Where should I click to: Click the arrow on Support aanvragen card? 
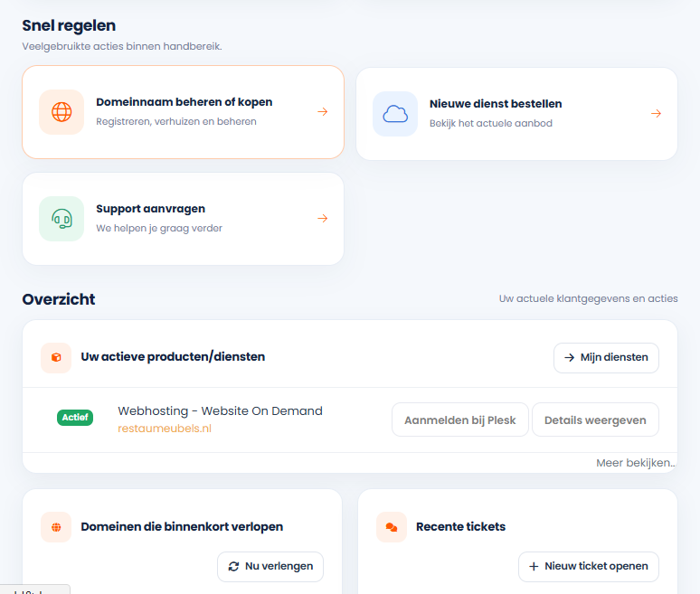323,218
